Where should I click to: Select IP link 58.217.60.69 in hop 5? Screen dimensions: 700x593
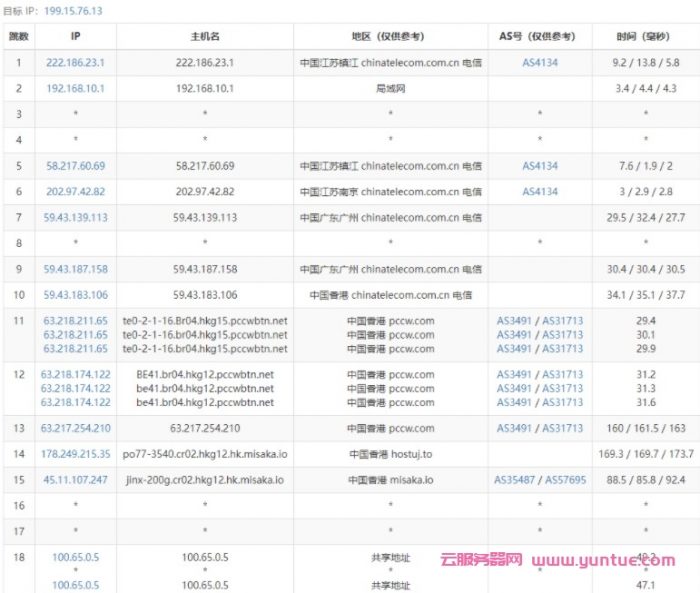(x=75, y=166)
